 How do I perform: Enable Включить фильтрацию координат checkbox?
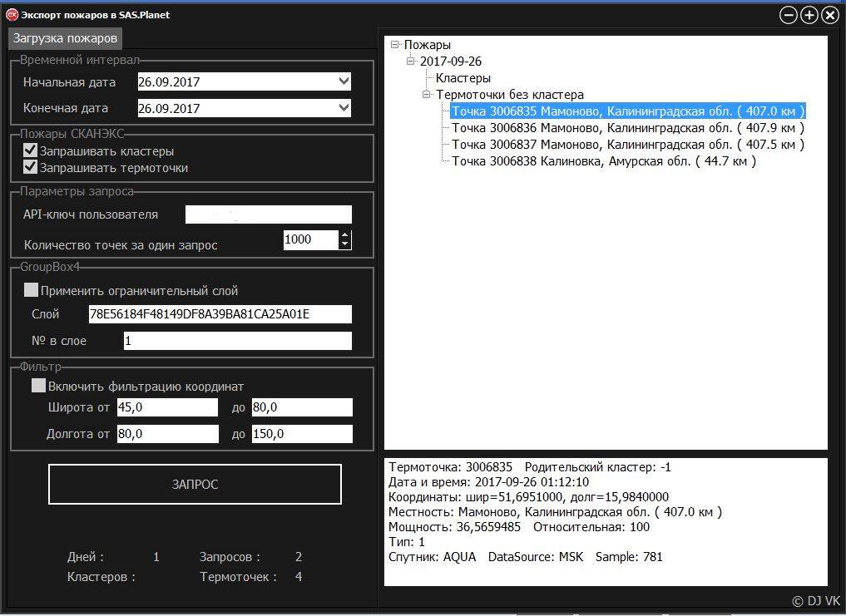point(38,386)
